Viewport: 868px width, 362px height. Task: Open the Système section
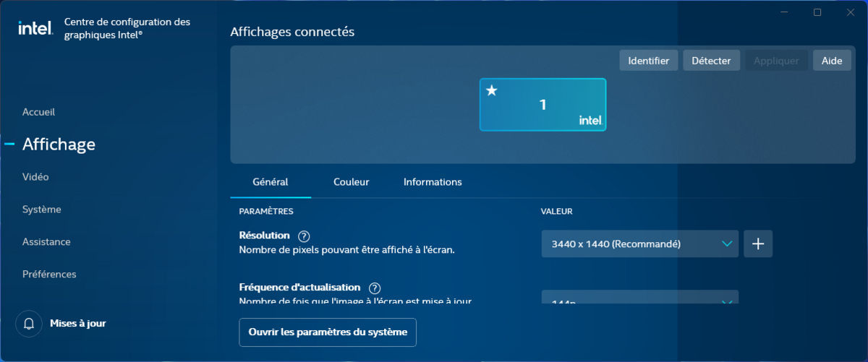pos(41,210)
